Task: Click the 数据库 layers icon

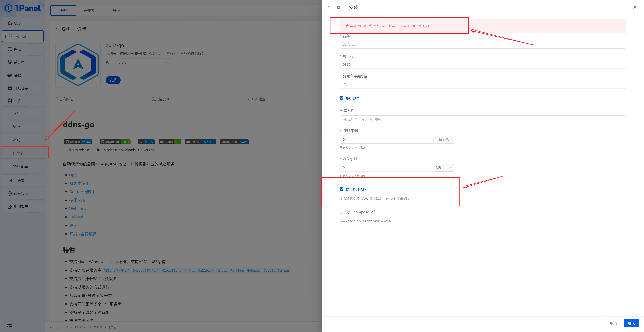Action: tap(10, 62)
